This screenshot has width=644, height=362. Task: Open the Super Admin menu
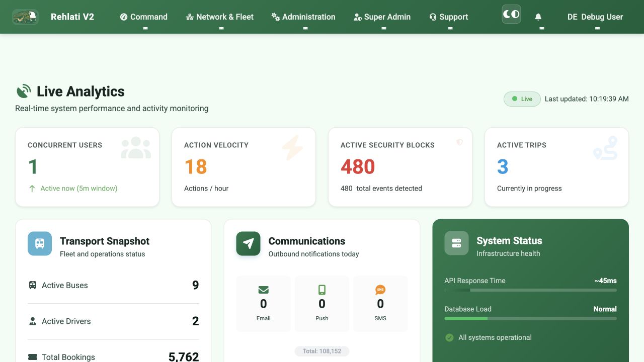click(382, 17)
